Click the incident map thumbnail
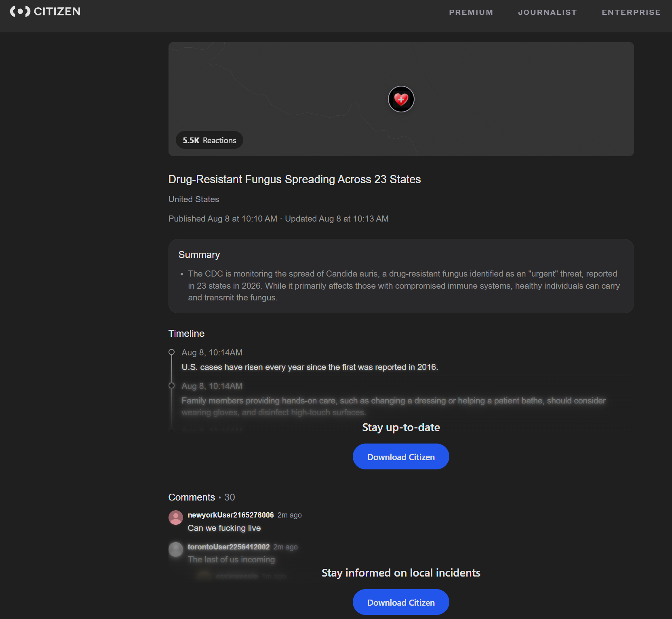 pyautogui.click(x=401, y=99)
